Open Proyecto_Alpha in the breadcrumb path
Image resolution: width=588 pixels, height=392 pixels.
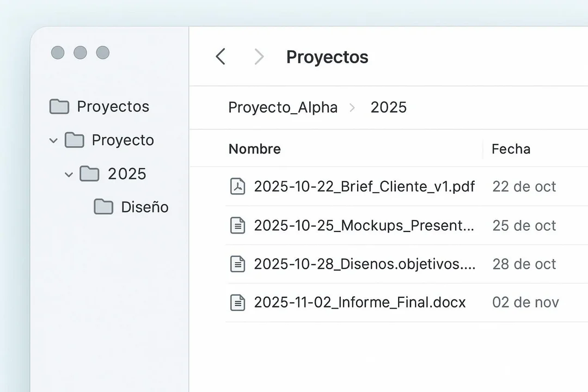pyautogui.click(x=283, y=108)
